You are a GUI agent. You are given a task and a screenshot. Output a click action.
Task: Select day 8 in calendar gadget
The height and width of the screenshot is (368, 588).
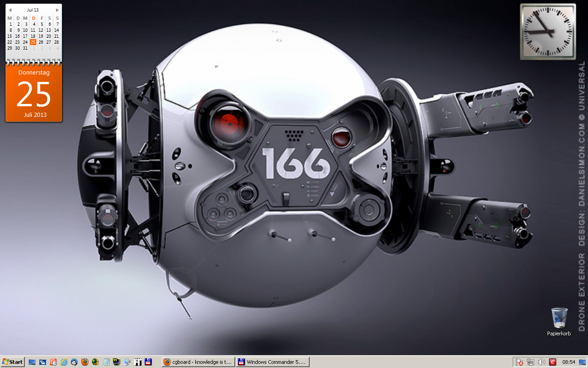[10, 30]
